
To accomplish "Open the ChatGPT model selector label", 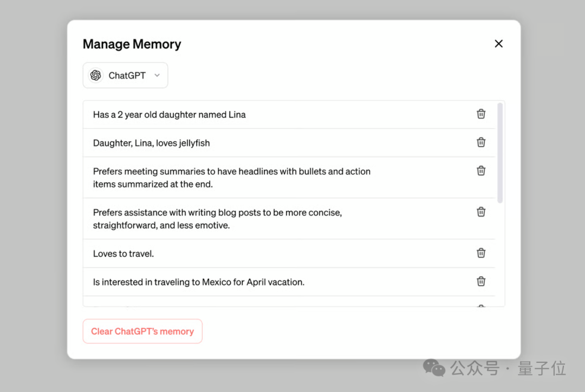I will tap(127, 75).
